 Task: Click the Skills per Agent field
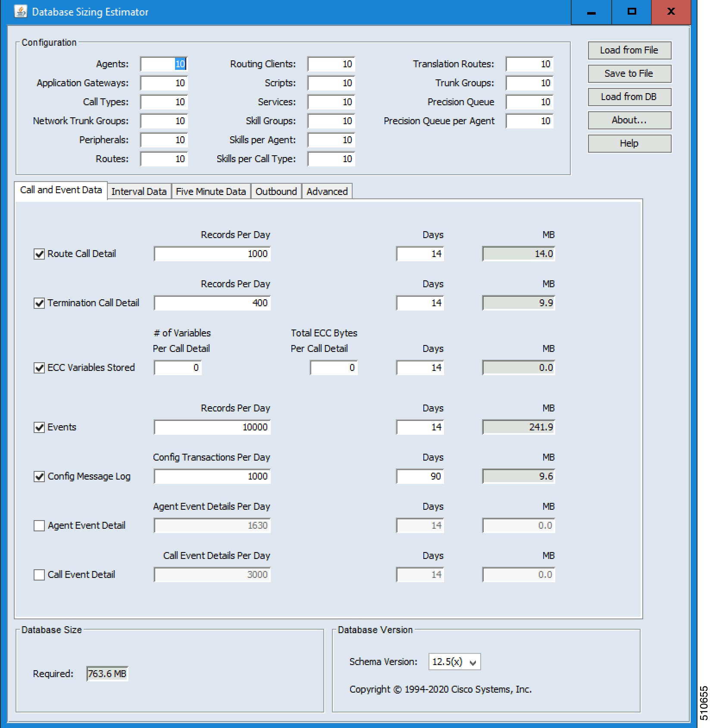(331, 140)
